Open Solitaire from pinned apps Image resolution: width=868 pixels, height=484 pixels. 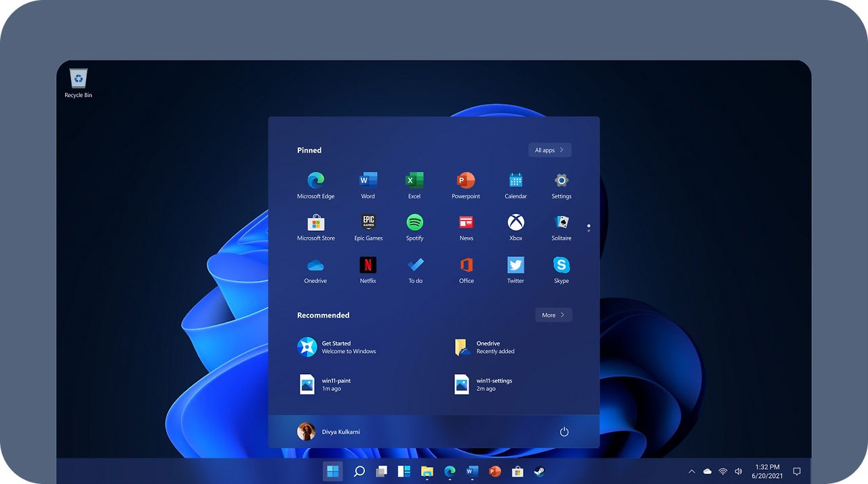pyautogui.click(x=561, y=227)
